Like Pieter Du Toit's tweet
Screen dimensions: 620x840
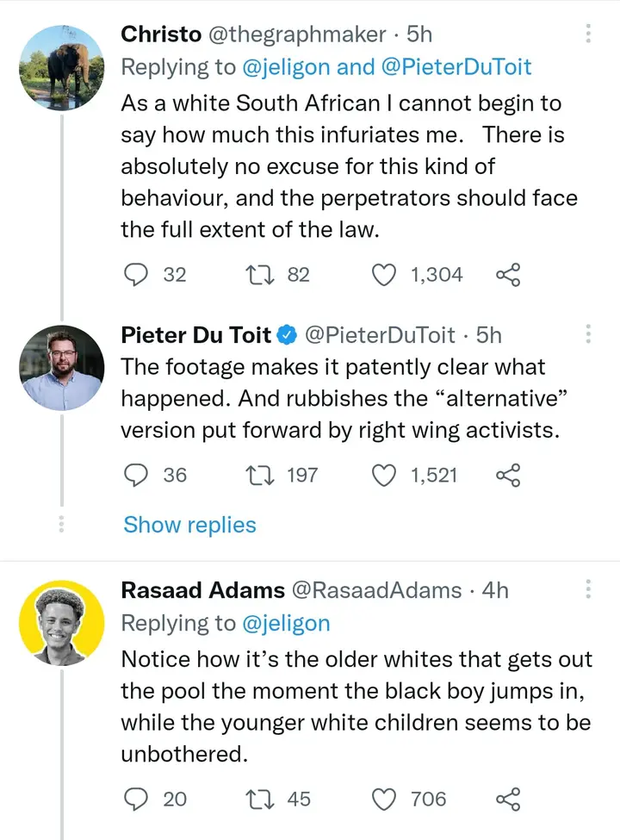pos(383,475)
